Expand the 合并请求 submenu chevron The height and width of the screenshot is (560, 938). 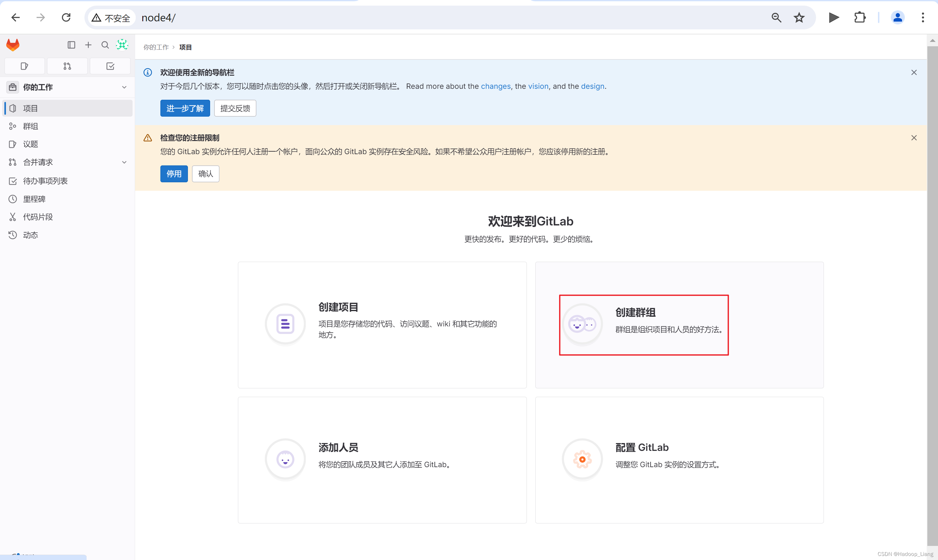124,162
